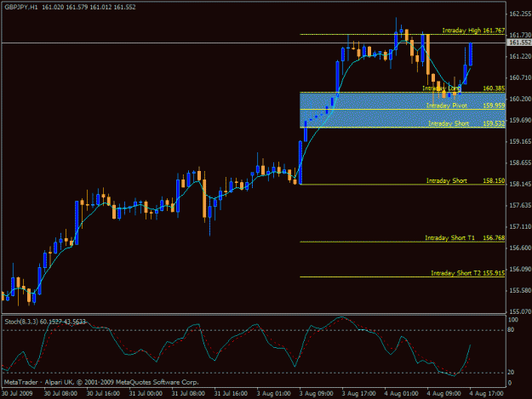This screenshot has height=399, width=532.
Task: Click the 31 Jul 08:00 time axis label
Action: click(188, 393)
